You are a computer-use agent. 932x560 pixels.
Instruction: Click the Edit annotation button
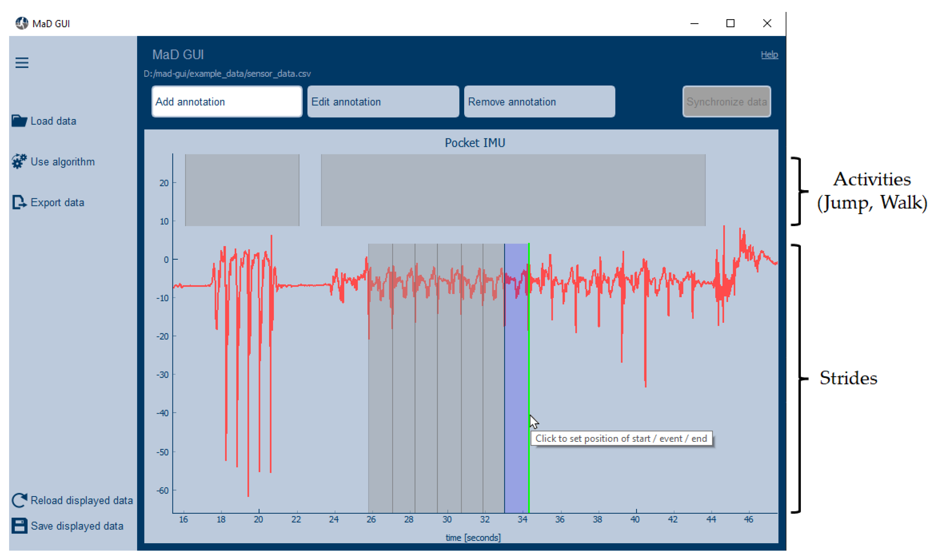pos(383,101)
